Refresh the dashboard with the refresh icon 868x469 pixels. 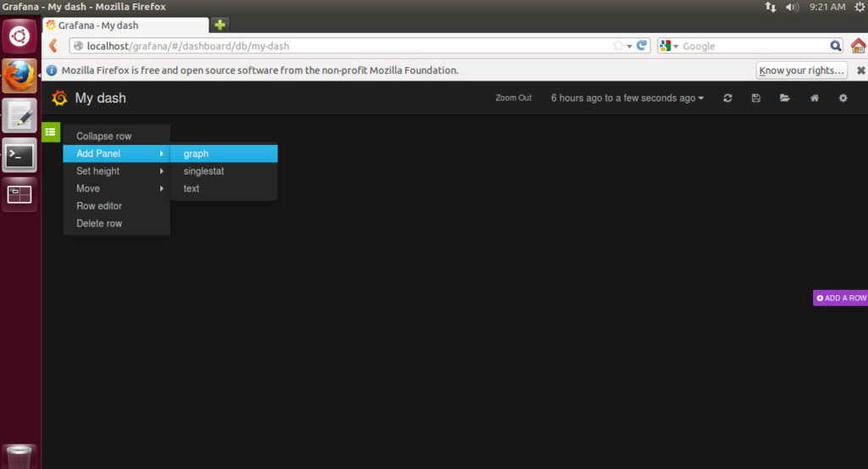pyautogui.click(x=727, y=98)
